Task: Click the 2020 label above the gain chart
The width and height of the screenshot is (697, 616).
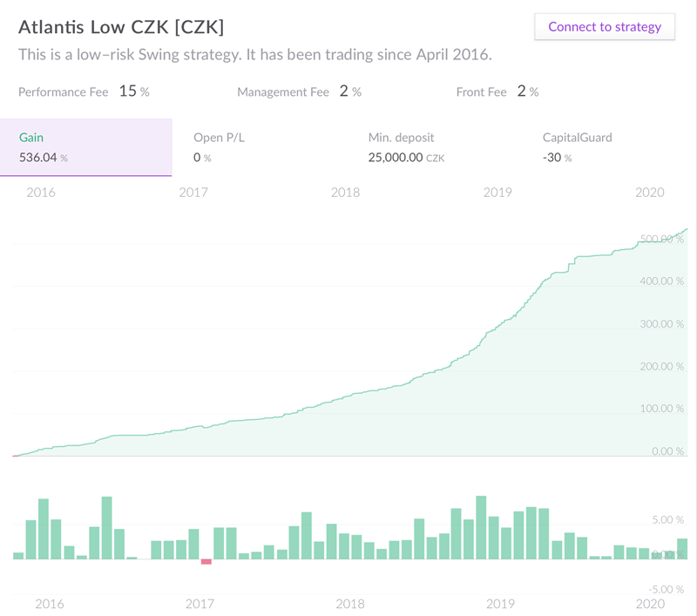Action: [x=649, y=193]
